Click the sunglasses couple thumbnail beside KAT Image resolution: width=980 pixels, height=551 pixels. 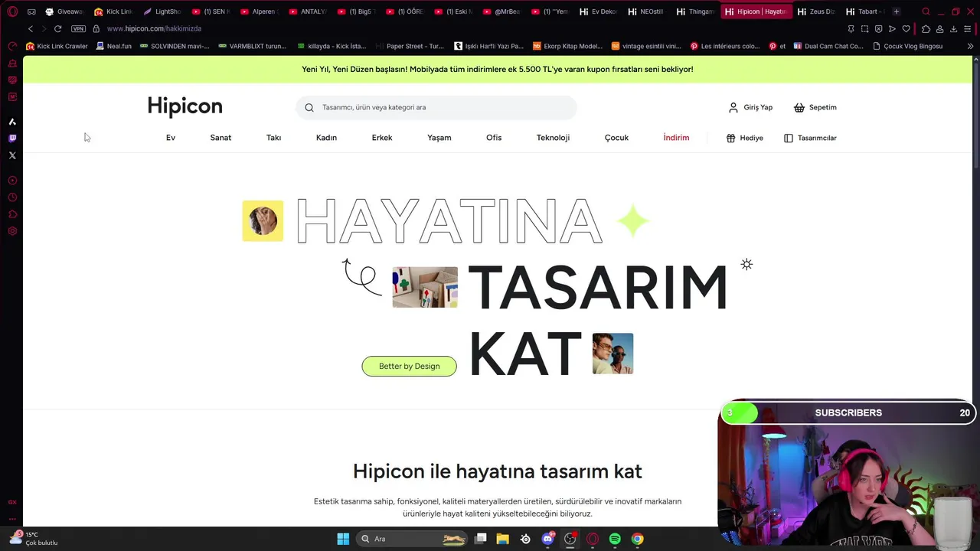[x=612, y=354]
